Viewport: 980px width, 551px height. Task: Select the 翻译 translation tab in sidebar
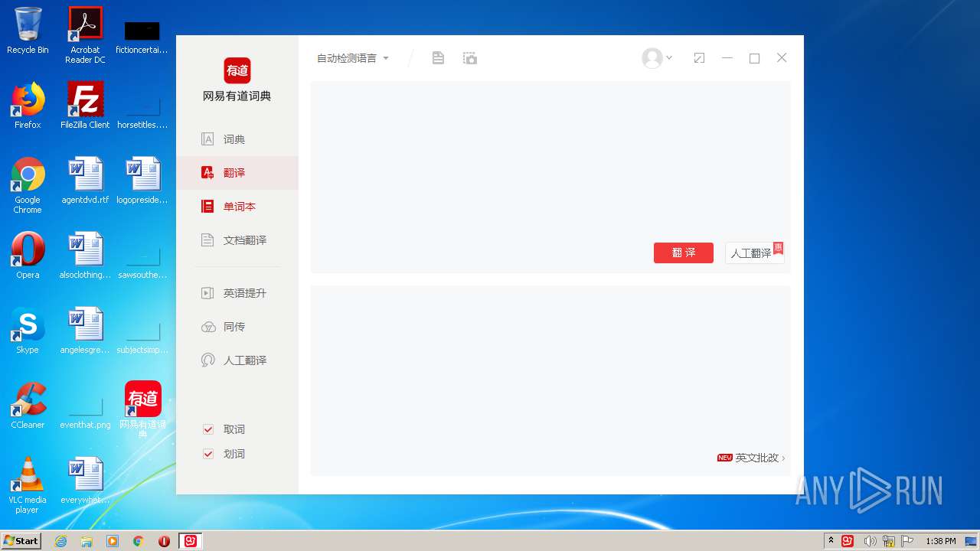click(x=237, y=173)
